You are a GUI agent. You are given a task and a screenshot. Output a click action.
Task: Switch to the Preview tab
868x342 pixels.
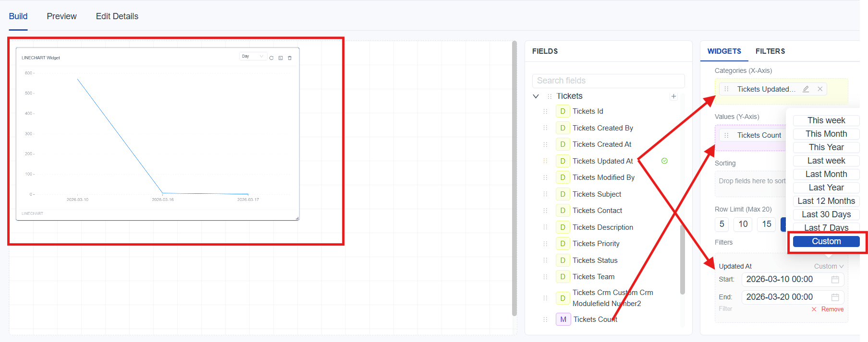(x=61, y=16)
